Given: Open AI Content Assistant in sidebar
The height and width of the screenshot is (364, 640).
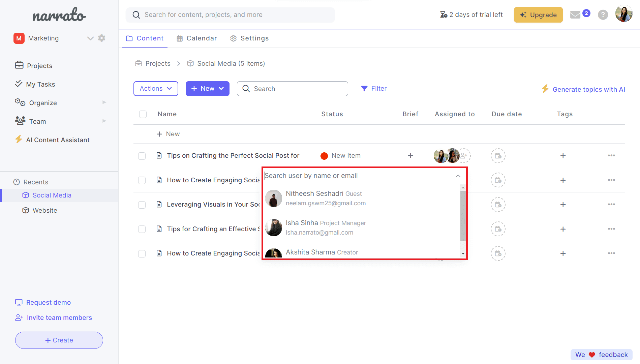Looking at the screenshot, I should click(x=52, y=140).
